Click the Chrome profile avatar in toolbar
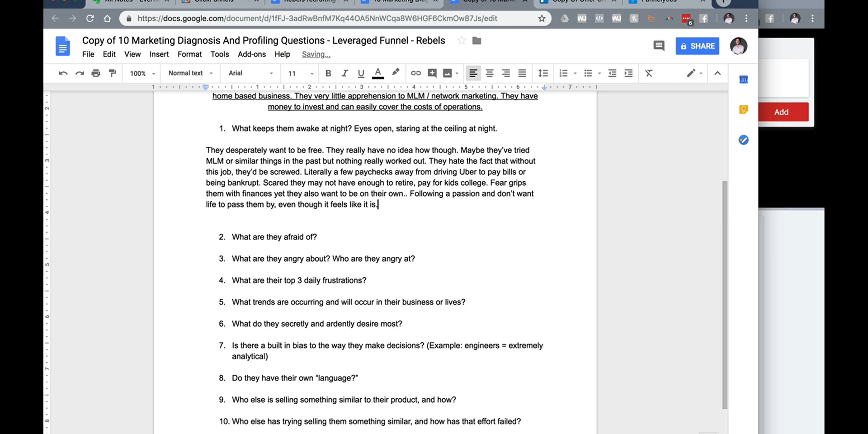Screen dimensions: 868x434 tap(728, 19)
